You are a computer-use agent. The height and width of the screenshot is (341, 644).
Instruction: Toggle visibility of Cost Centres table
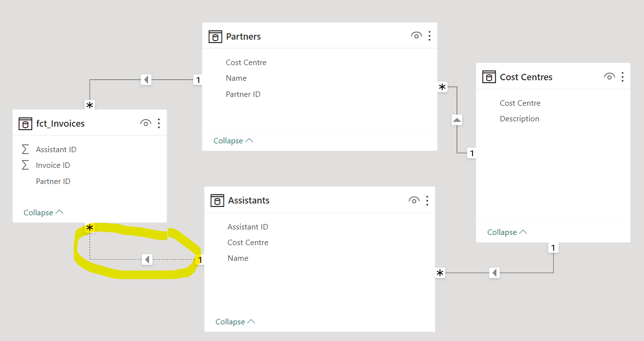pyautogui.click(x=609, y=77)
